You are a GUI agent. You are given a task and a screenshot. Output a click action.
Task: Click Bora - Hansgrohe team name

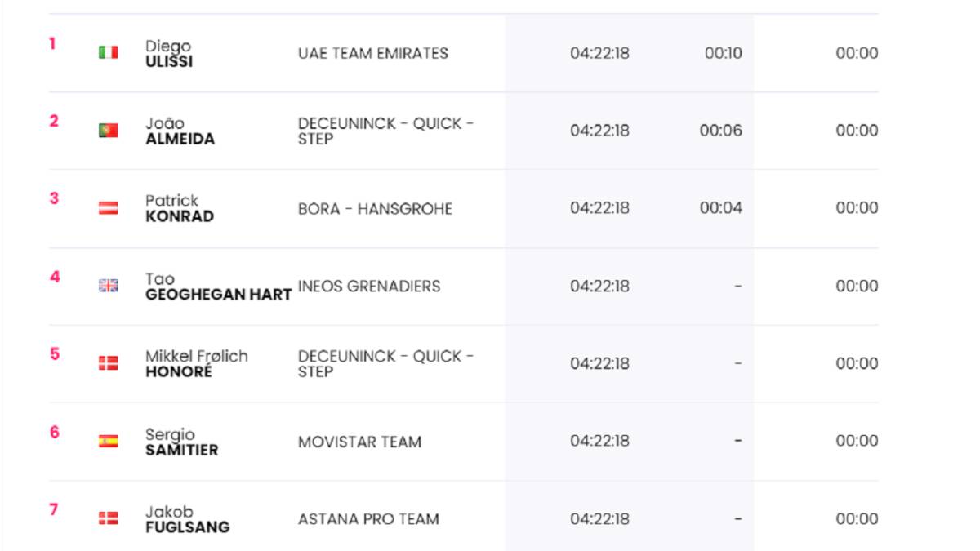(x=375, y=209)
